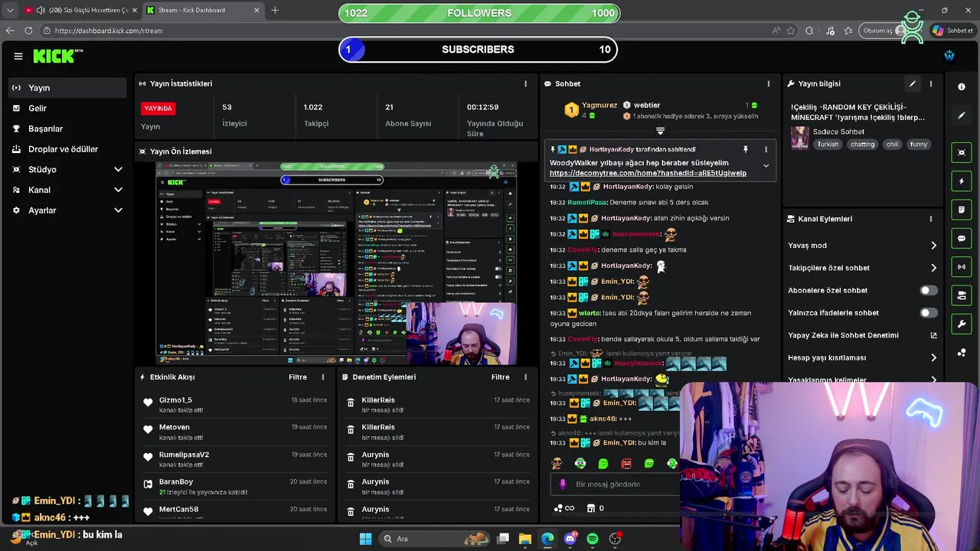Image resolution: width=980 pixels, height=551 pixels.
Task: Toggle the camera panel widget icon in sidebar
Action: (x=962, y=295)
